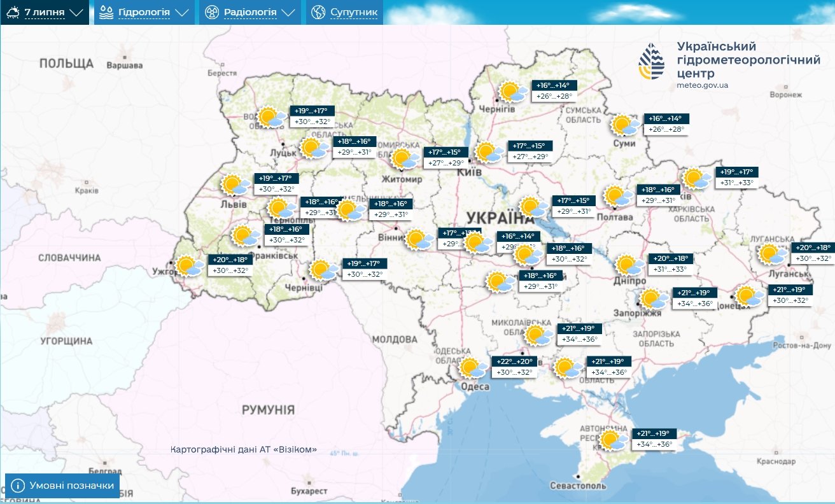Click the sunny weather icon above Луцьк
Image resolution: width=835 pixels, height=504 pixels.
click(271, 118)
